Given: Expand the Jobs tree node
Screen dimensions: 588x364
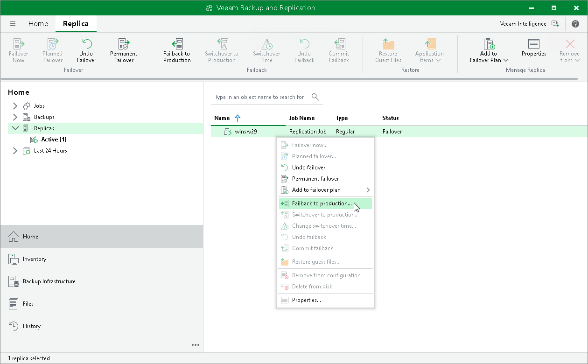Looking at the screenshot, I should point(15,106).
